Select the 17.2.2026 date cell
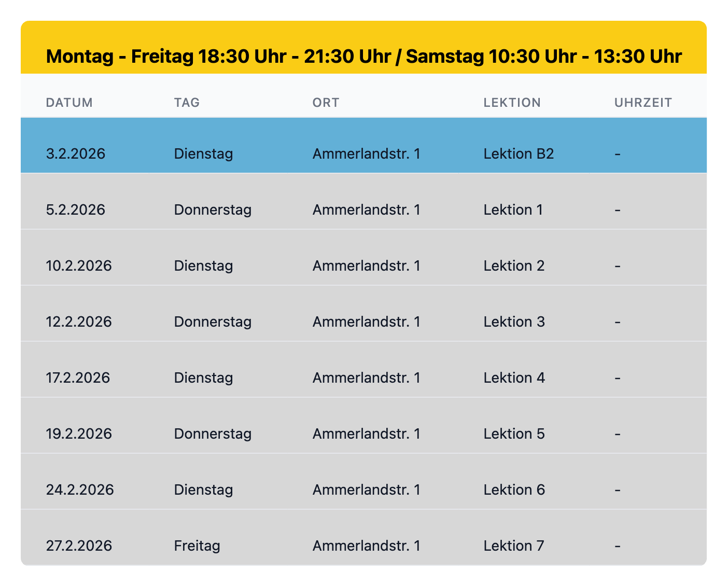Viewport: 728px width, 587px height. [x=78, y=378]
